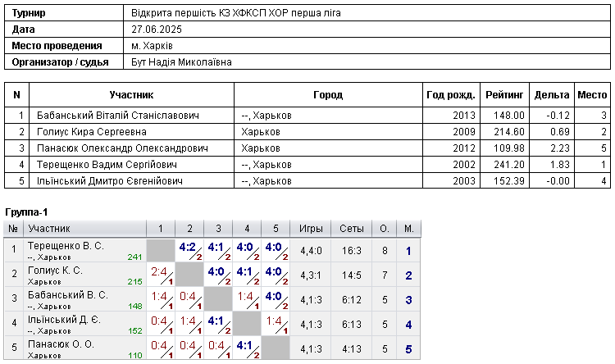The width and height of the screenshot is (615, 364).
Task: Click sets total 14:5
Action: [352, 275]
